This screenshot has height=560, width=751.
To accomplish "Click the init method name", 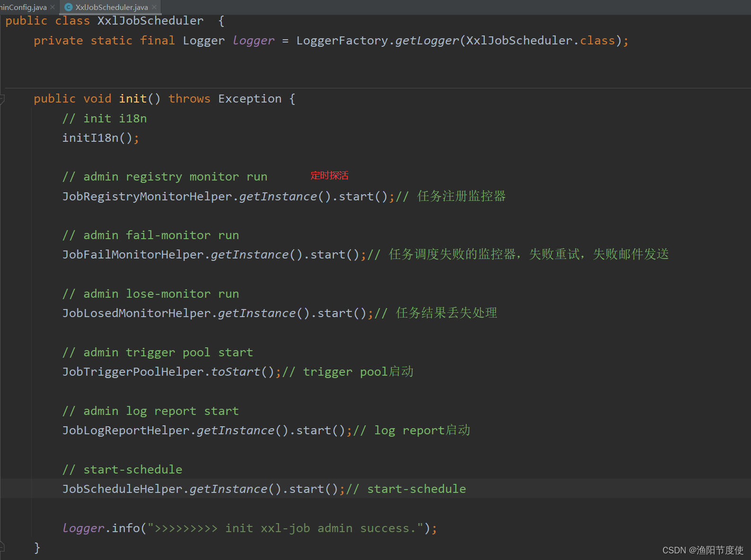I will [133, 99].
